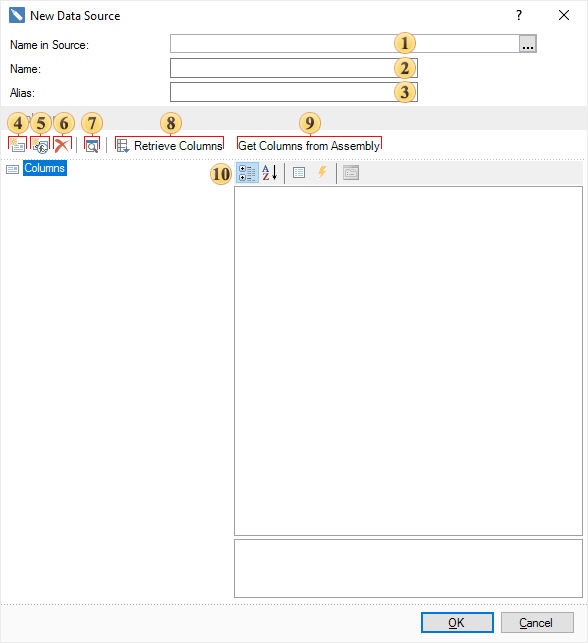This screenshot has width=588, height=643.
Task: Click the New Calculated Column icon
Action: (x=40, y=145)
